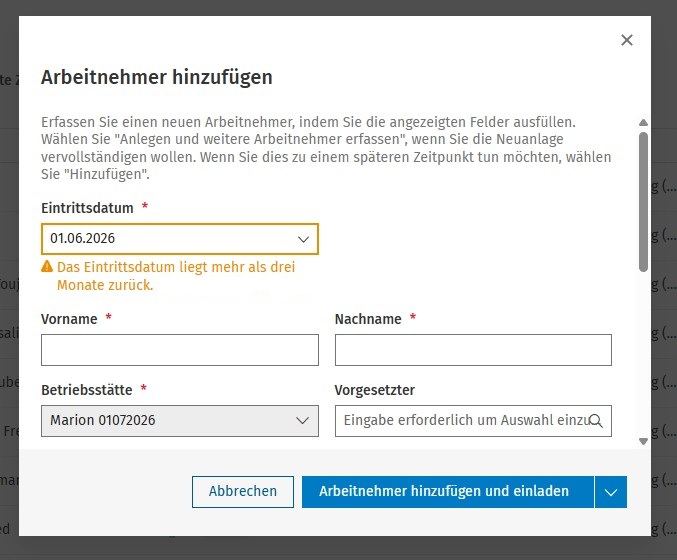Screen dimensions: 677x560
Task: Click the Eintrittsdatum field label
Action: pos(87,208)
